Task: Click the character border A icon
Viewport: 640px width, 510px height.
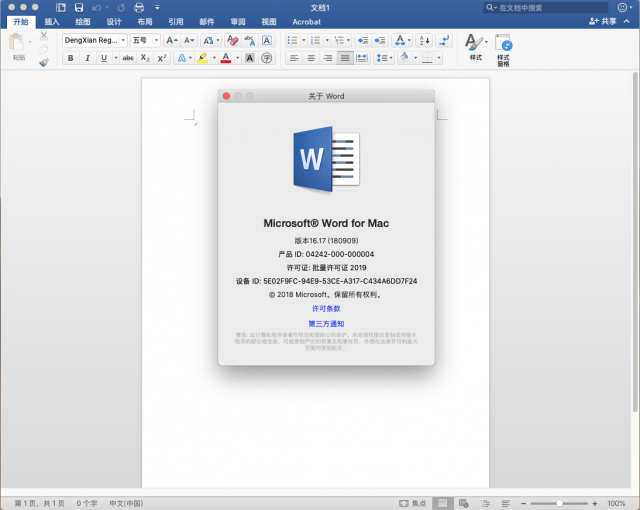Action: click(267, 40)
